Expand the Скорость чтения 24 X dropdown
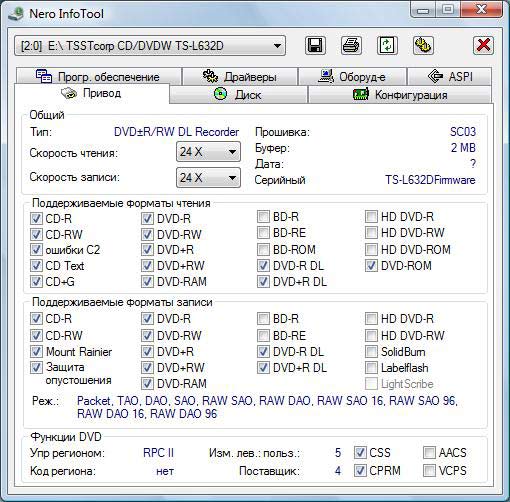This screenshot has width=510, height=502. (208, 152)
